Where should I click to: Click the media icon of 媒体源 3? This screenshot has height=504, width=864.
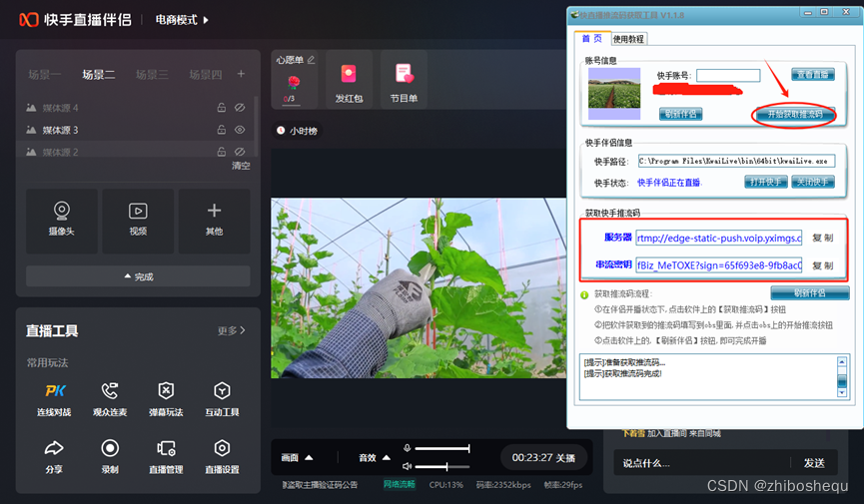31,130
